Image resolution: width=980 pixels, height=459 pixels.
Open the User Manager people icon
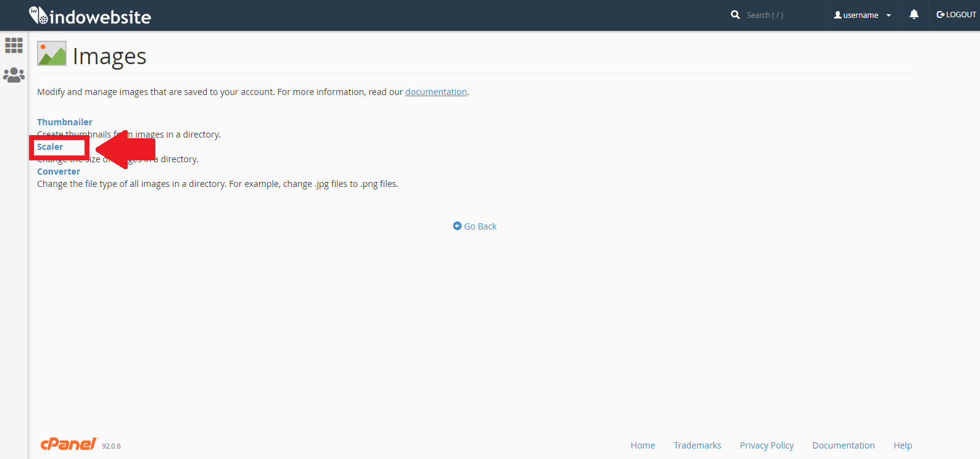point(14,75)
